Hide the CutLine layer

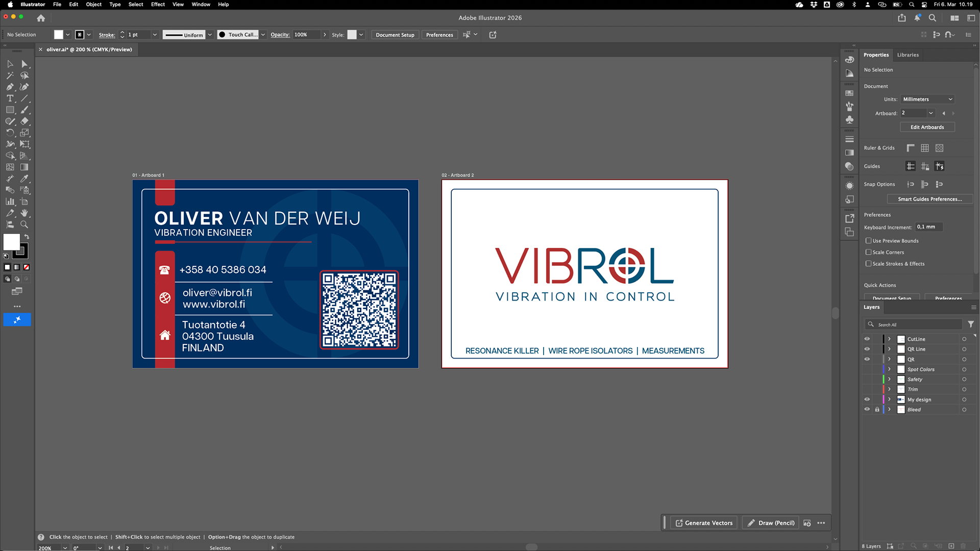tap(867, 339)
